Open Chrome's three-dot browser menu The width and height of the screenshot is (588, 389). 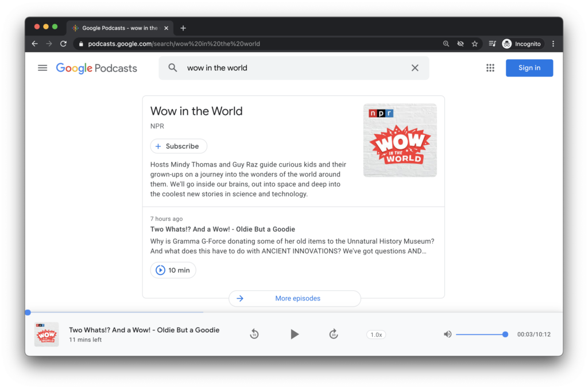click(x=553, y=43)
